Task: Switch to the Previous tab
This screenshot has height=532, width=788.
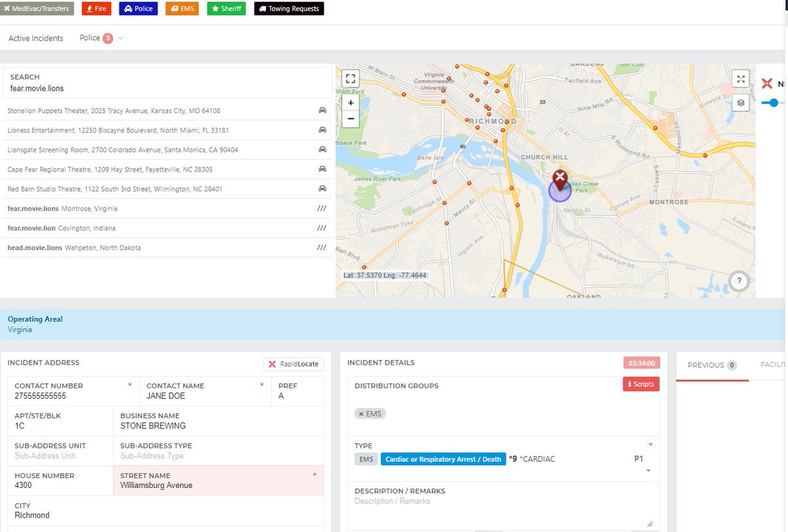Action: (712, 365)
